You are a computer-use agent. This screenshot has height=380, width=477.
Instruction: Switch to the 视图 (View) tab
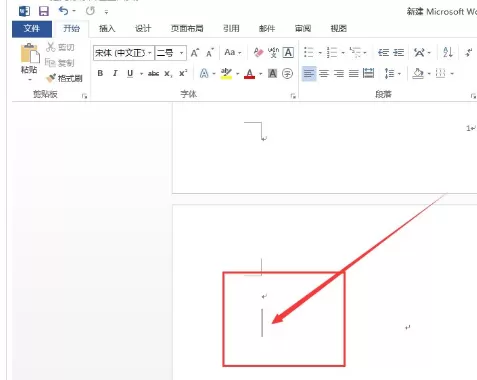point(338,29)
